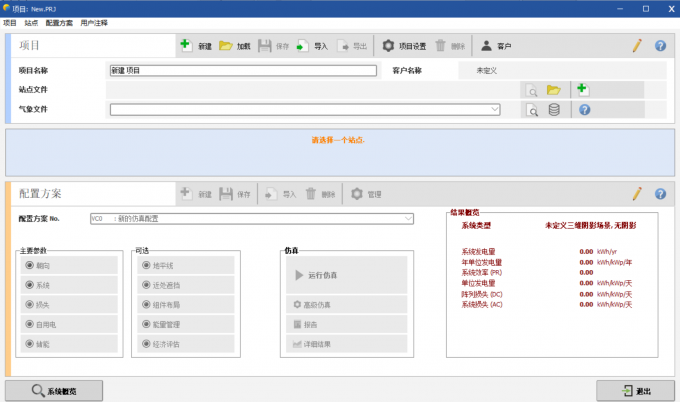Select the 组件布局 optional button

click(x=186, y=304)
